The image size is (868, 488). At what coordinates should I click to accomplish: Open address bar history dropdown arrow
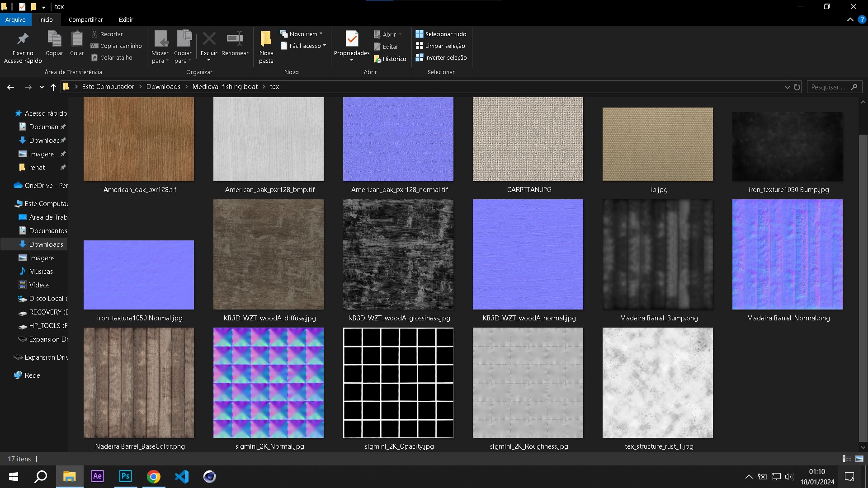(787, 87)
